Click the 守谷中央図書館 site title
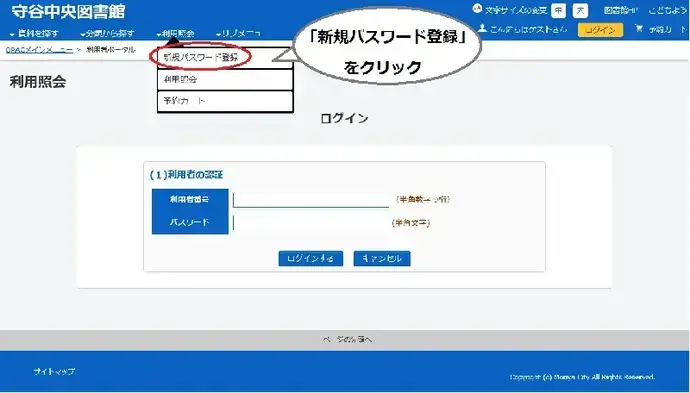690x393 pixels. pos(68,12)
